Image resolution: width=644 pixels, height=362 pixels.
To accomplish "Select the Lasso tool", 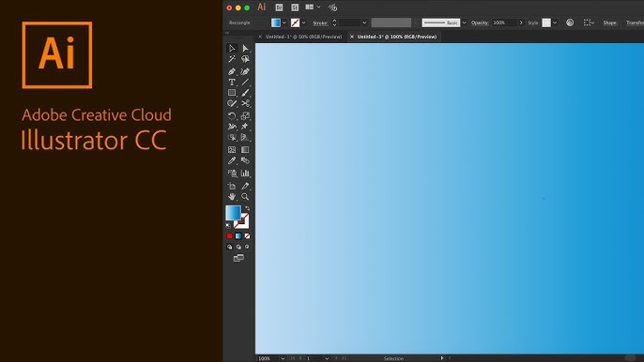I will coord(245,59).
